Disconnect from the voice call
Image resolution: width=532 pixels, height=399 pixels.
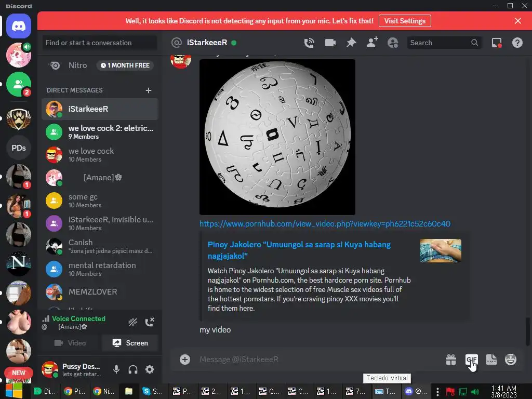tap(150, 322)
